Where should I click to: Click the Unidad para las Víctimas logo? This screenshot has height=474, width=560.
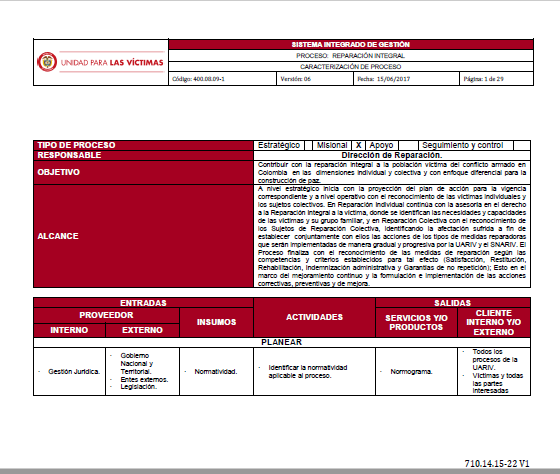100,62
